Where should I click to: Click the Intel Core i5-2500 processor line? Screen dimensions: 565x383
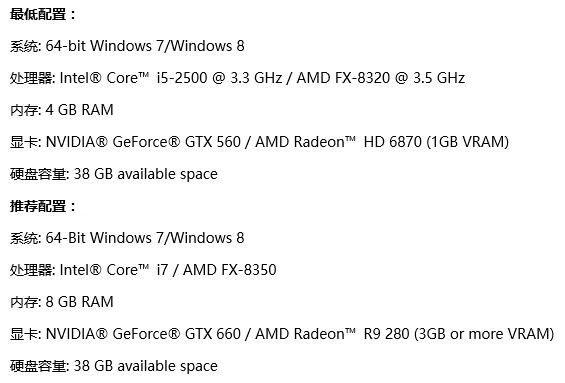[x=237, y=78]
